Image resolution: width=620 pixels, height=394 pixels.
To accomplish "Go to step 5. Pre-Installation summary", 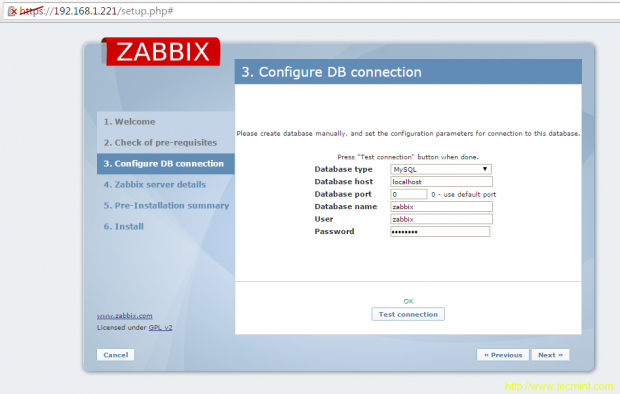I will point(166,206).
